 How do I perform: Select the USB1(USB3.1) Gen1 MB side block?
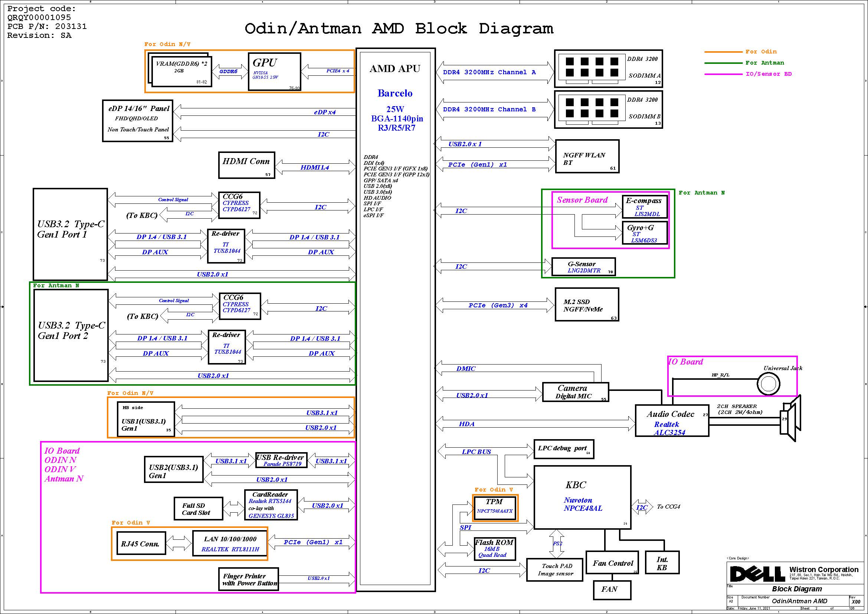coord(146,419)
